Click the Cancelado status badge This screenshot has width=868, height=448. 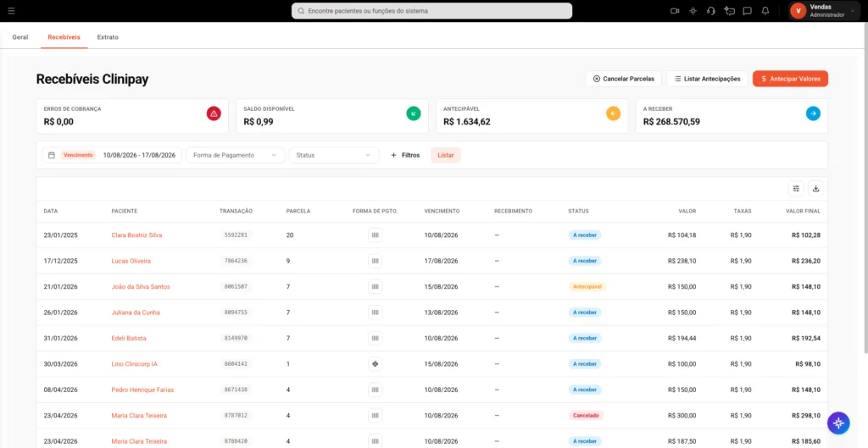(x=586, y=415)
